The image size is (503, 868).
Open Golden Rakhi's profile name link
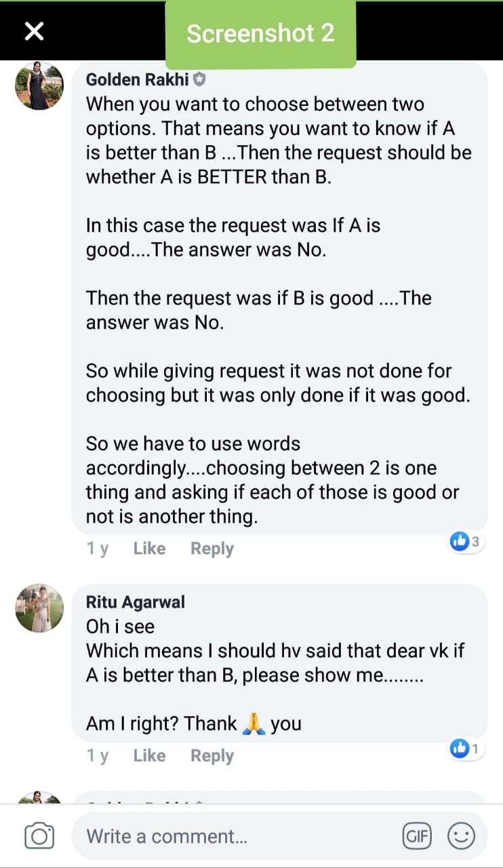click(x=138, y=80)
